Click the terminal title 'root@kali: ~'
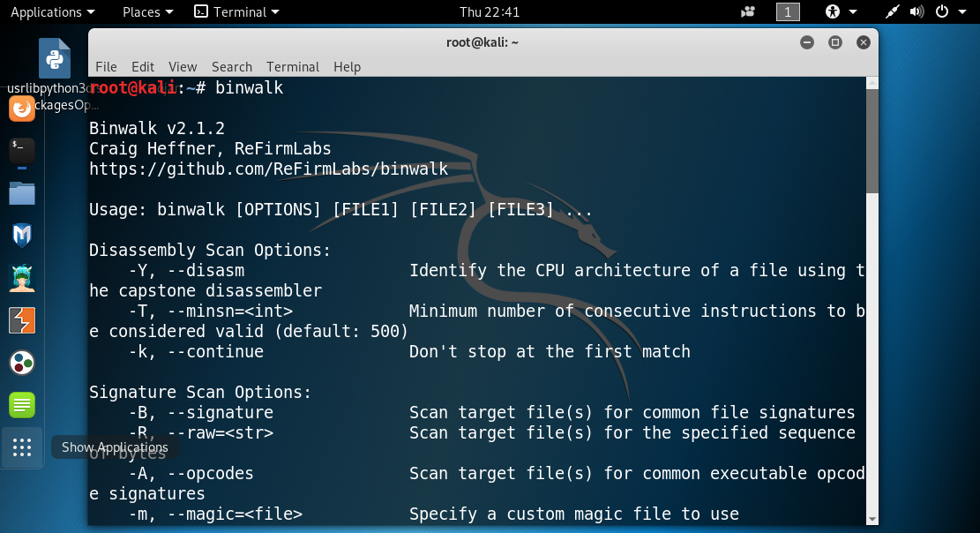980x533 pixels. (483, 42)
